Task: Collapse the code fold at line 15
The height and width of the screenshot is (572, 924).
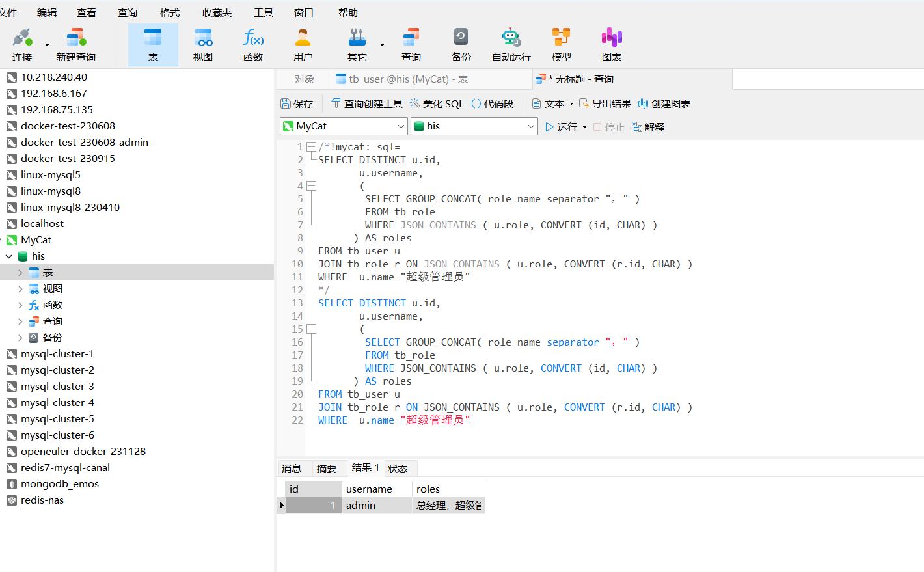Action: tap(311, 329)
